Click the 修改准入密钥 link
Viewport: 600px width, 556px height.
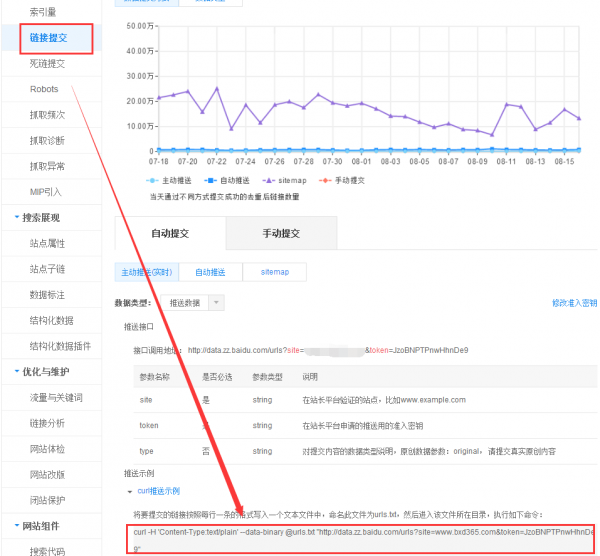click(574, 303)
